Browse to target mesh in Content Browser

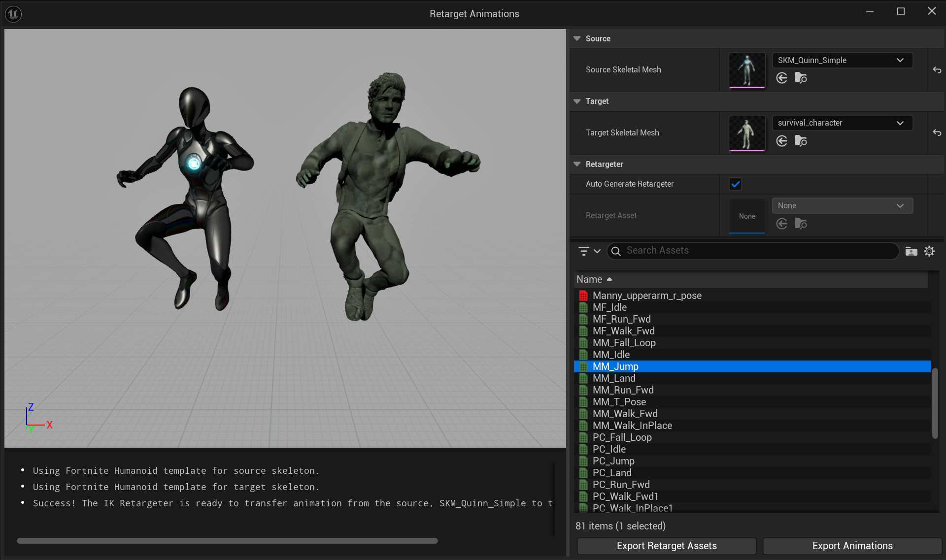[801, 141]
